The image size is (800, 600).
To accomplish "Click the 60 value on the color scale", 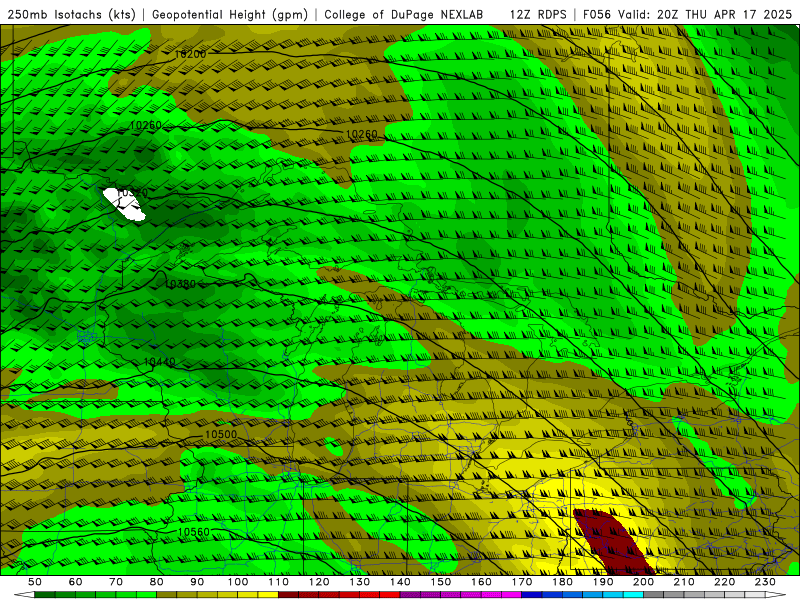I will coord(75,582).
